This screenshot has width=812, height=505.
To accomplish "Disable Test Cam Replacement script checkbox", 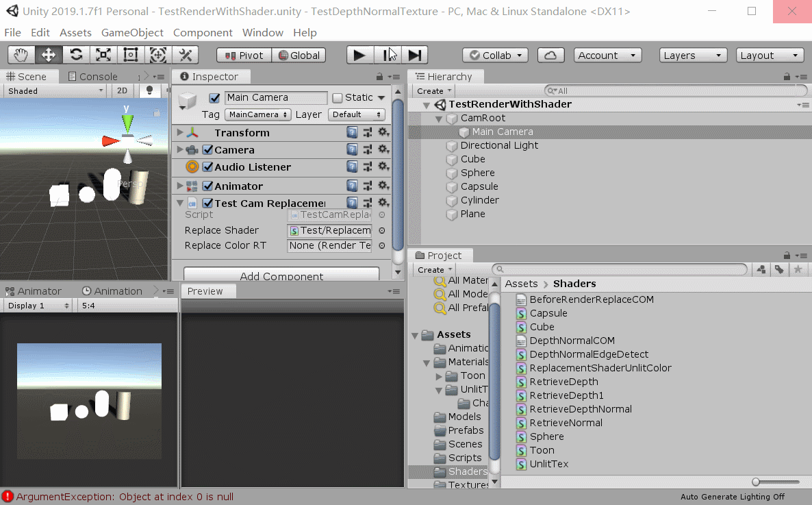I will 207,203.
